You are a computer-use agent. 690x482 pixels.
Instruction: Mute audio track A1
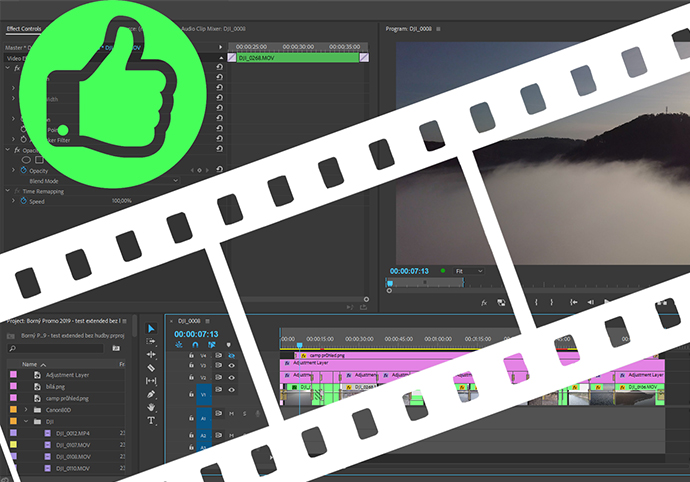pos(231,413)
